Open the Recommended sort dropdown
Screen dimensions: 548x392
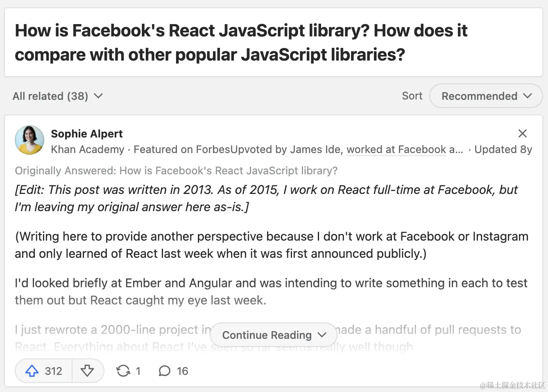486,96
